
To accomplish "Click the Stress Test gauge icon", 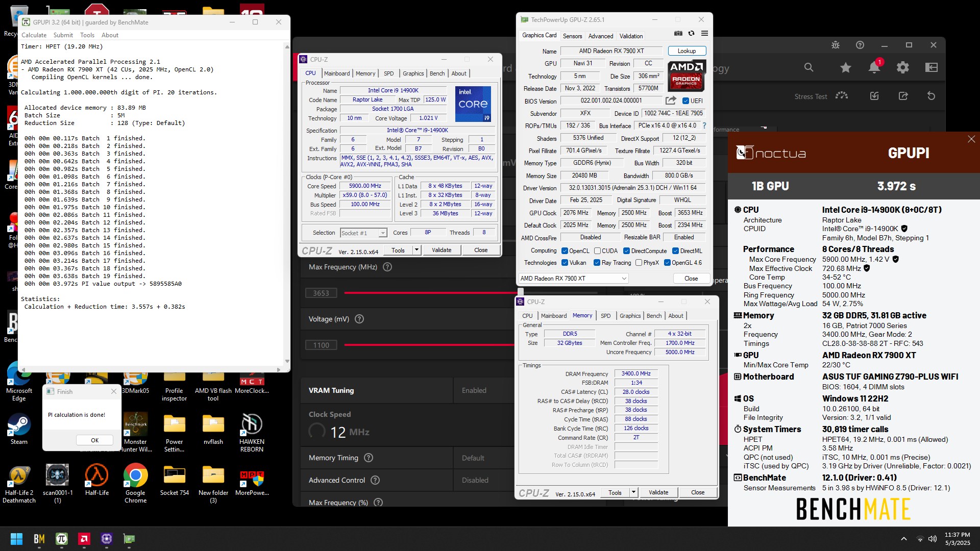I will [842, 96].
